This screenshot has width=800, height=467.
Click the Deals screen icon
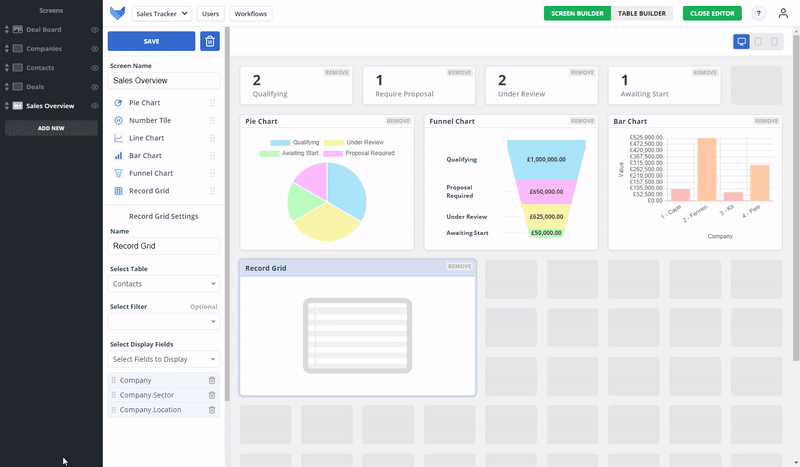click(17, 87)
